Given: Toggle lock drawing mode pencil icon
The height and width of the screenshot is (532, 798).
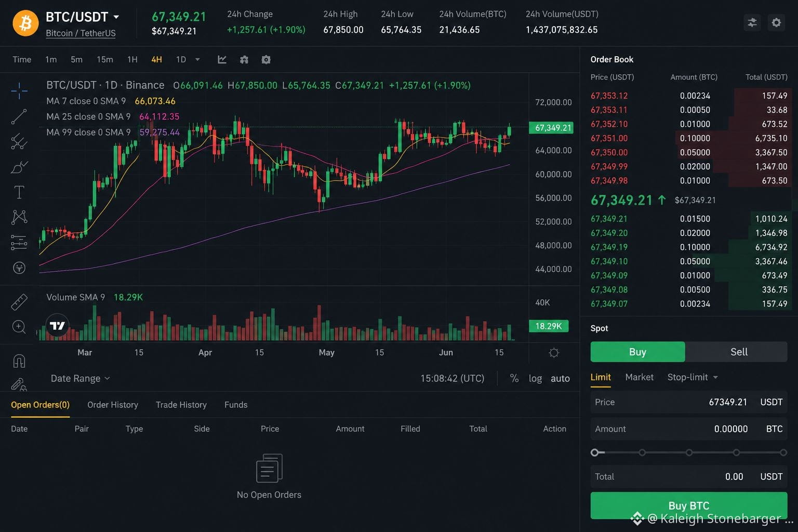Looking at the screenshot, I should coord(19,384).
